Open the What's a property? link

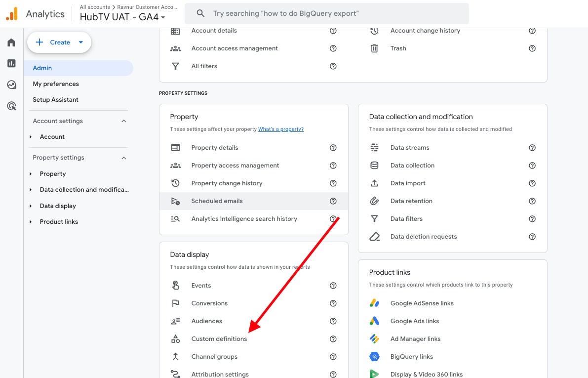click(281, 129)
